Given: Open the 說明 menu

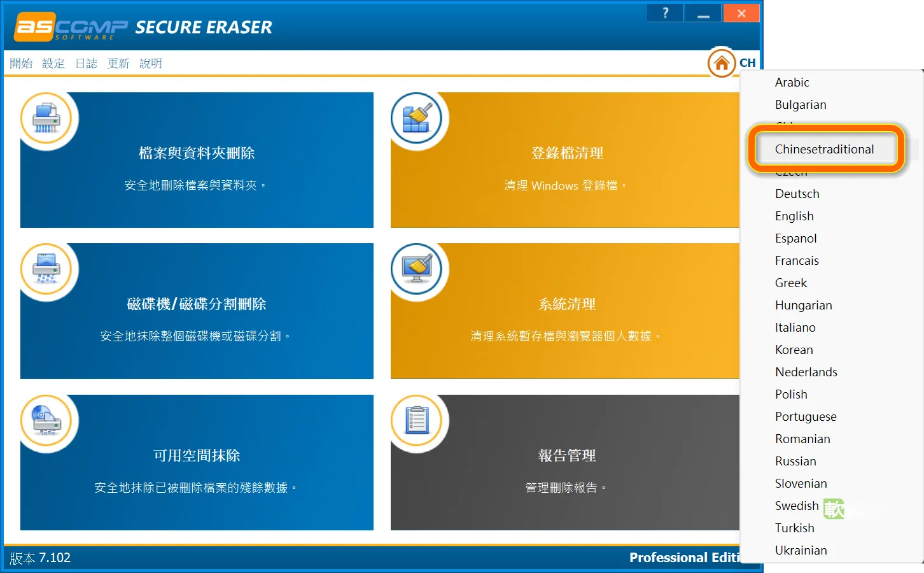Looking at the screenshot, I should click(151, 63).
